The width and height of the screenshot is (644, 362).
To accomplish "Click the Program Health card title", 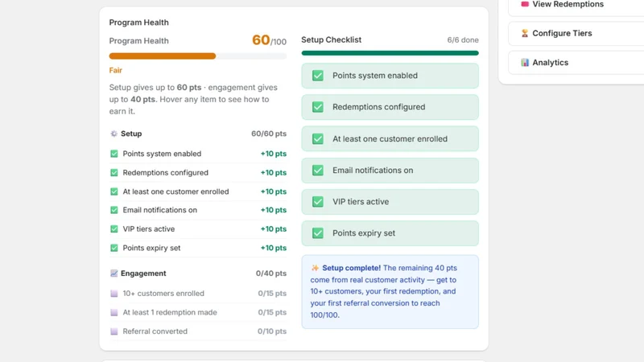I will click(x=138, y=23).
